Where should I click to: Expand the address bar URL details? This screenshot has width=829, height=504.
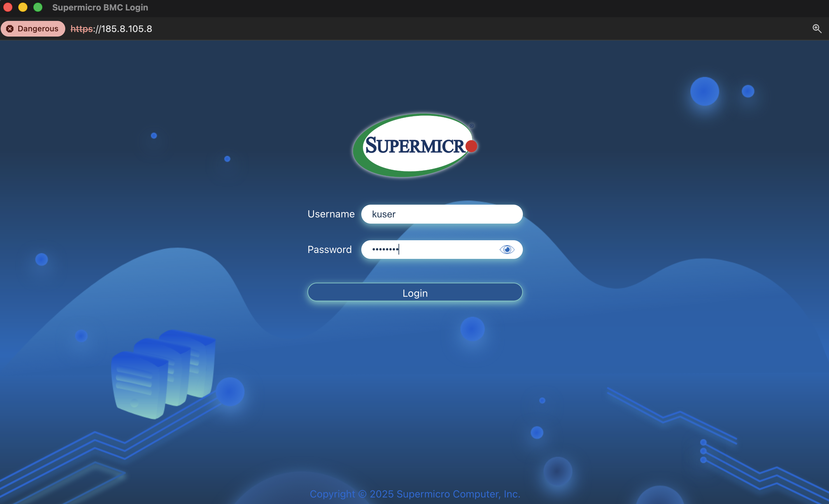coord(111,29)
